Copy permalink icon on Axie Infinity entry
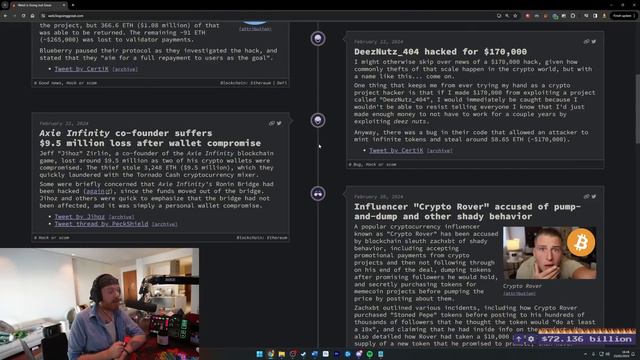This screenshot has width=640, height=360. tap(272, 123)
